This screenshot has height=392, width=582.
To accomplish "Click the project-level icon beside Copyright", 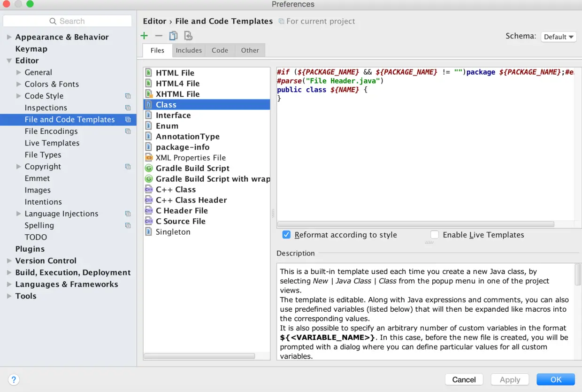I will [x=128, y=167].
